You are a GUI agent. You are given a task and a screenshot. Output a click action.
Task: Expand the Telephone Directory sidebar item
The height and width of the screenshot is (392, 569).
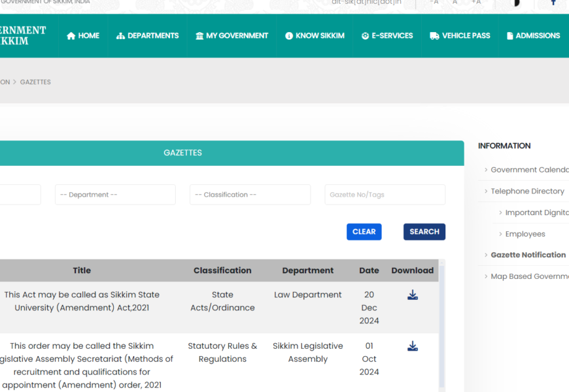(x=527, y=191)
